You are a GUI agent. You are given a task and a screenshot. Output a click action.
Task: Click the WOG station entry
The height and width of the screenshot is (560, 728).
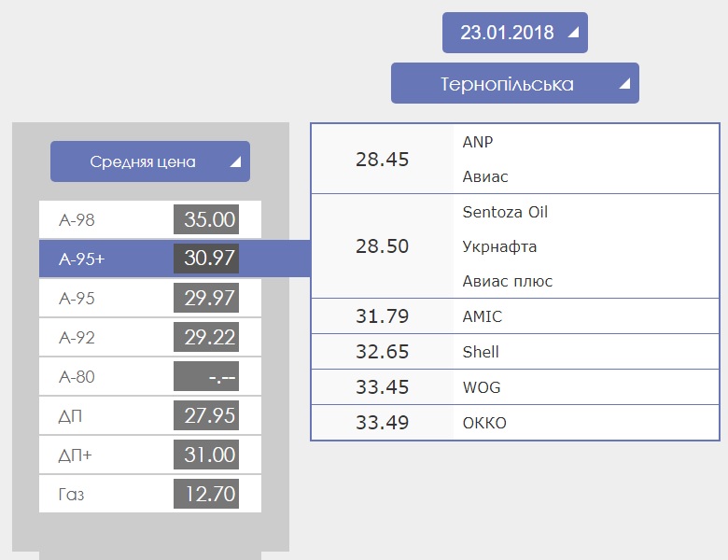click(x=482, y=387)
